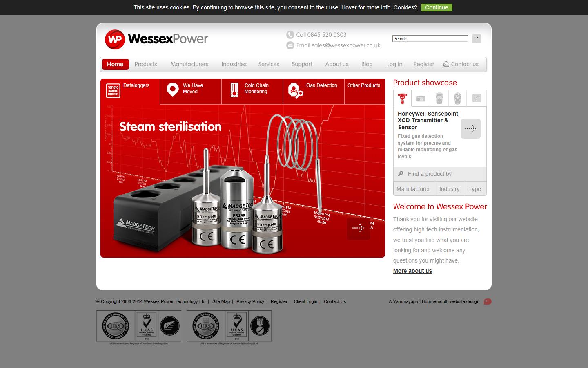The image size is (588, 368).
Task: Open the We Have Moved location pin
Action: (173, 90)
